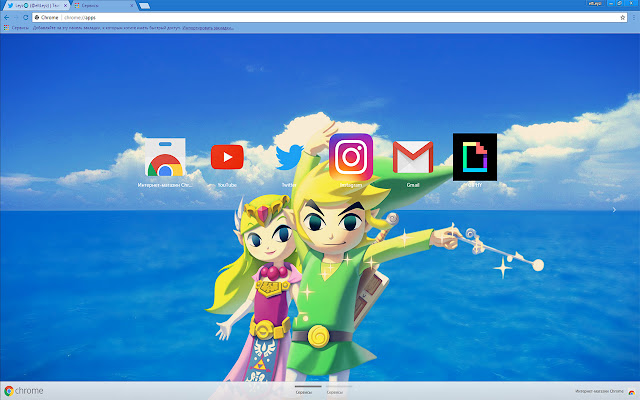Open the Chrome Web Store app icon
The width and height of the screenshot is (640, 400).
point(165,157)
